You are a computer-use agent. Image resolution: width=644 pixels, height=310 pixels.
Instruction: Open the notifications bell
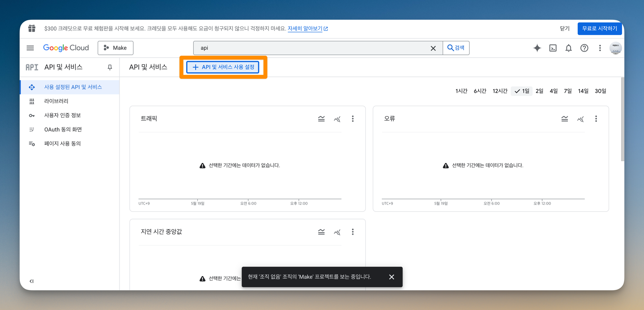click(x=569, y=48)
